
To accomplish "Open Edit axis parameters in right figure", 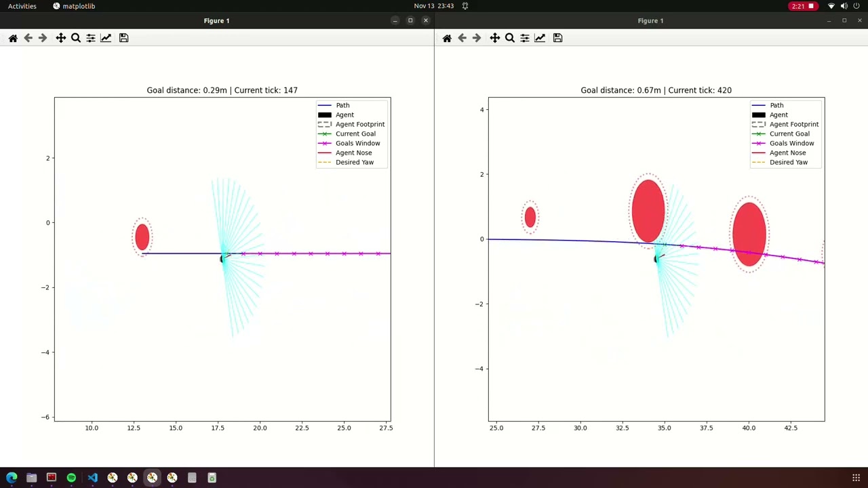I will click(540, 38).
